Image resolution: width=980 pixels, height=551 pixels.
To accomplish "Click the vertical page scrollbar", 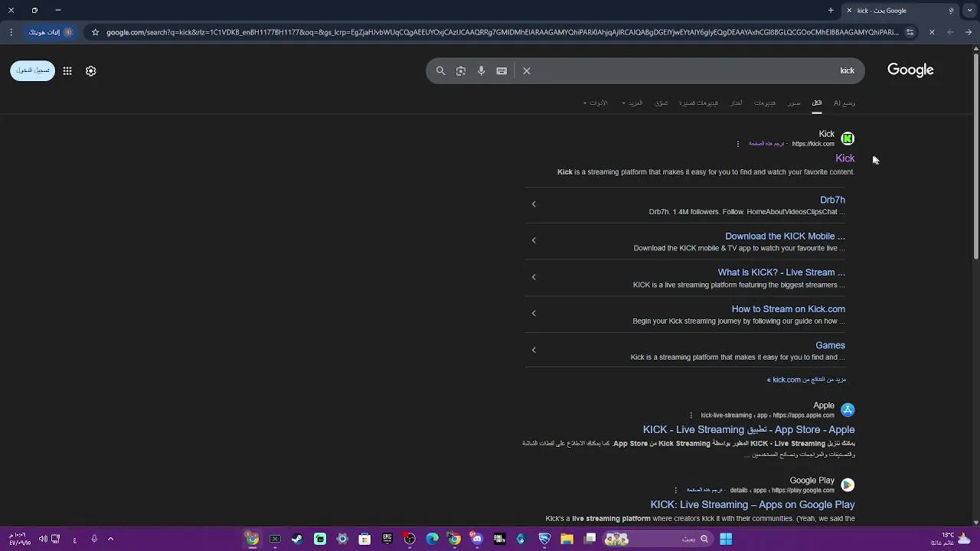I will click(975, 157).
